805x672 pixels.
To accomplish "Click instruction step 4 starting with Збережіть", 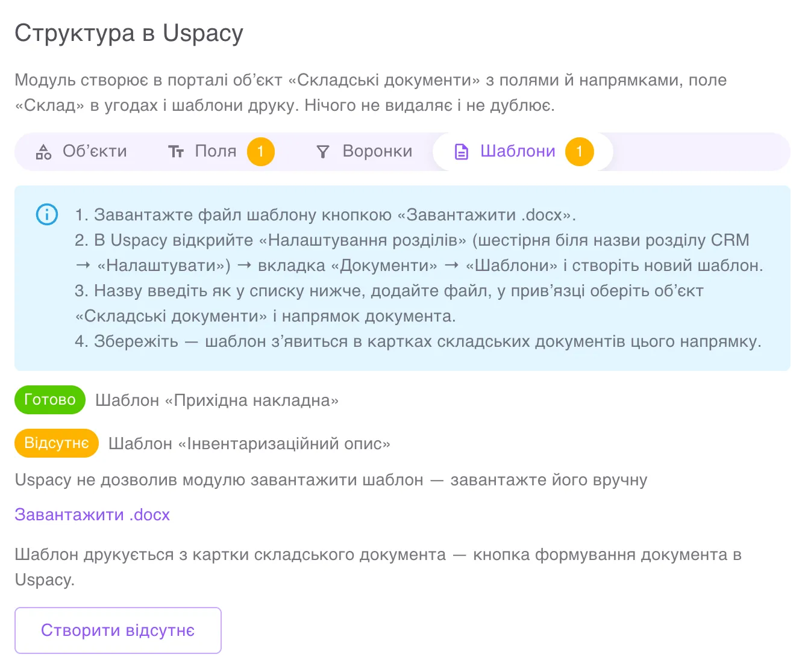I will coord(418,341).
